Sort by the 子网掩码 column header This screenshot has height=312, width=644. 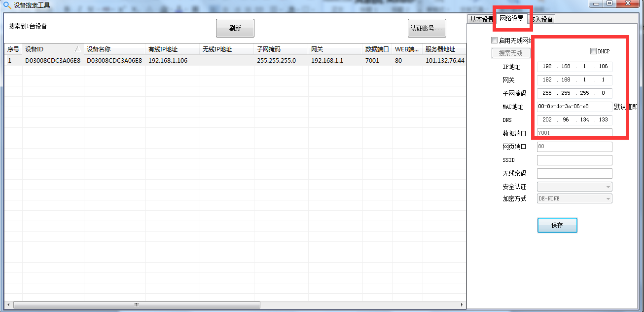tap(281, 49)
